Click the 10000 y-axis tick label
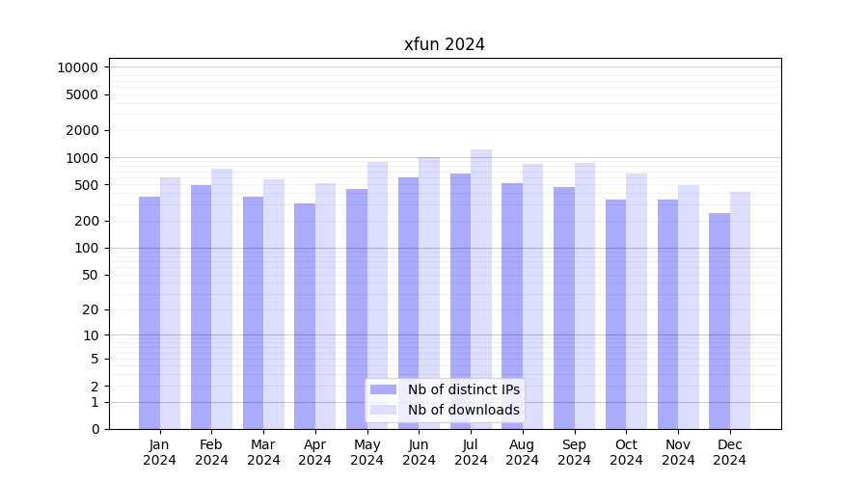868x482 pixels. coord(77,67)
